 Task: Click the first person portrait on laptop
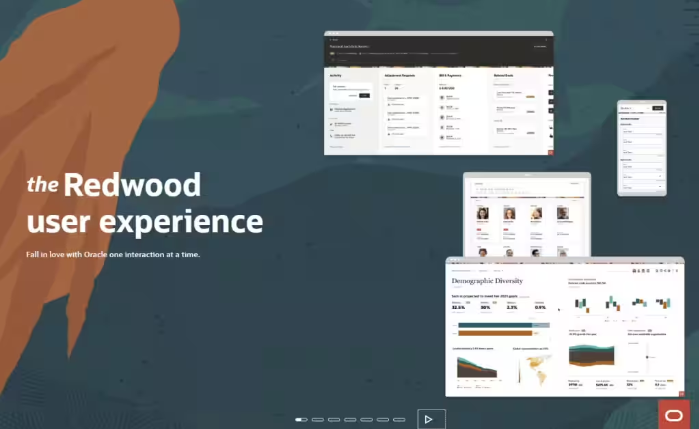[482, 214]
